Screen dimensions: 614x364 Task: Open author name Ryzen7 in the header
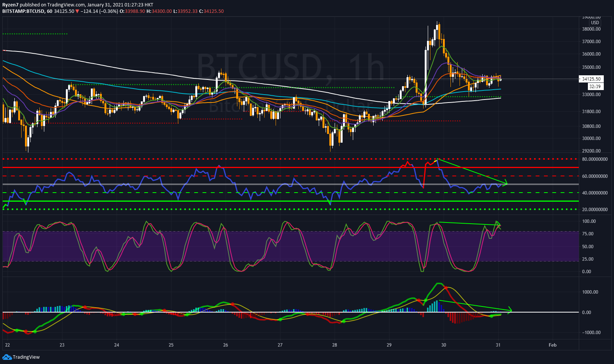pyautogui.click(x=10, y=5)
